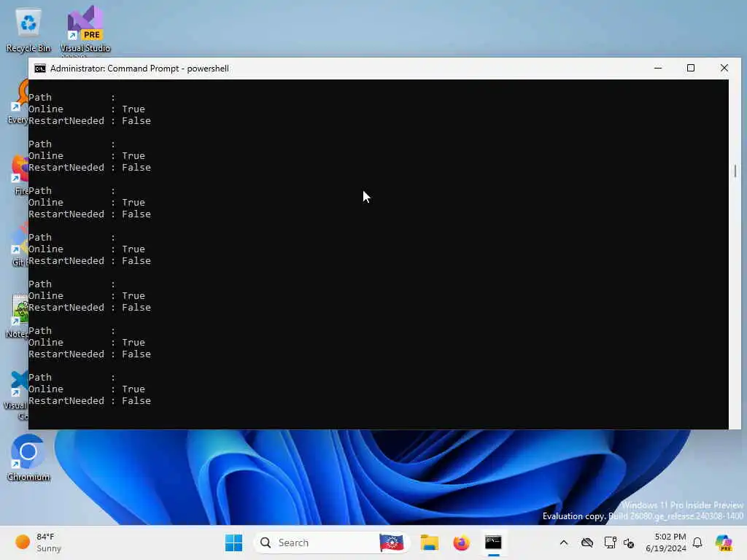Click the cloud sync tray icon
The image size is (747, 560).
[587, 542]
